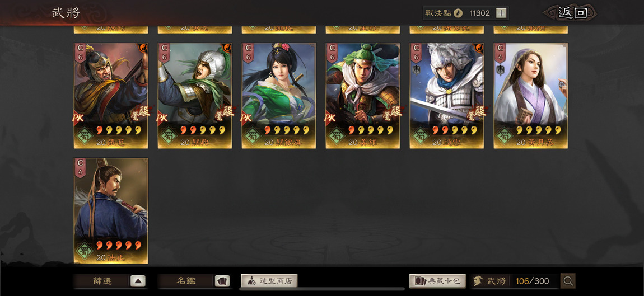Open the 張苞 general card
This screenshot has height=296, width=644.
(x=110, y=96)
